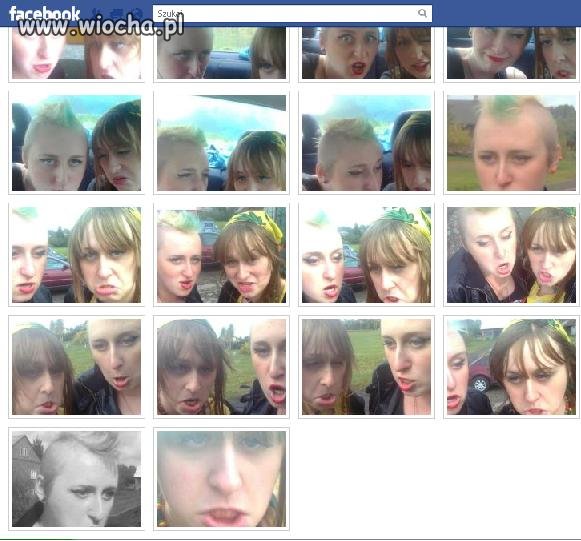Open third thumbnail of second row

pos(366,143)
